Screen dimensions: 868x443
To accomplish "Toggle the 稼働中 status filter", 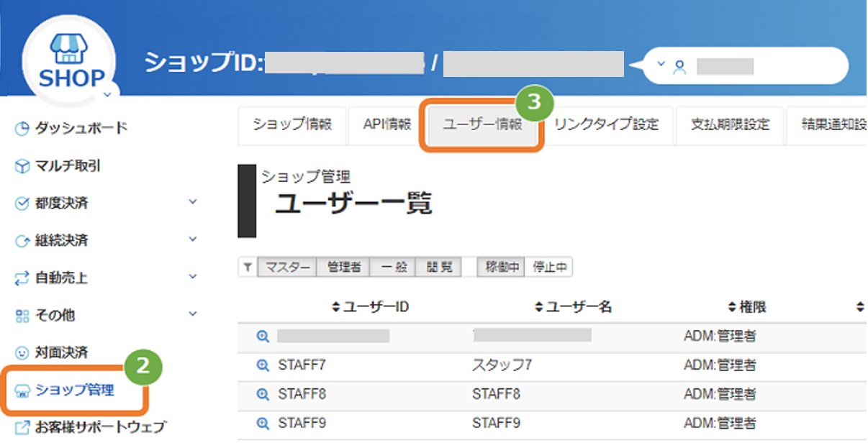I will (x=502, y=268).
